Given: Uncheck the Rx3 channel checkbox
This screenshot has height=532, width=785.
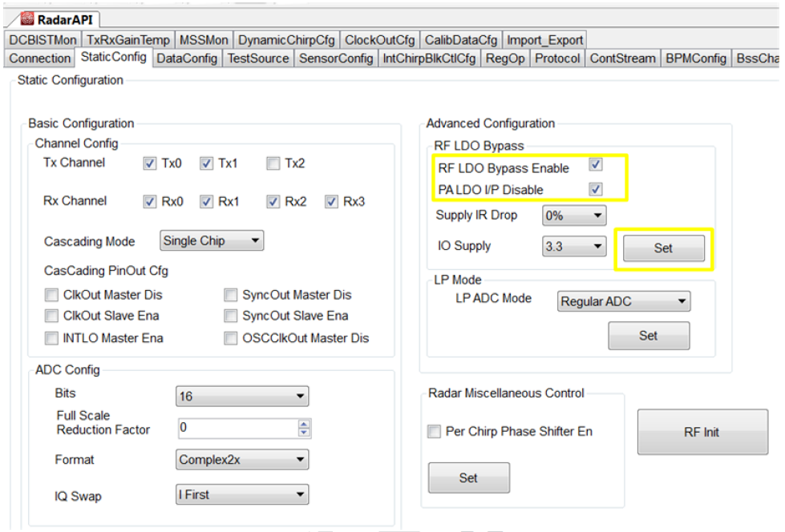Looking at the screenshot, I should pos(332,202).
